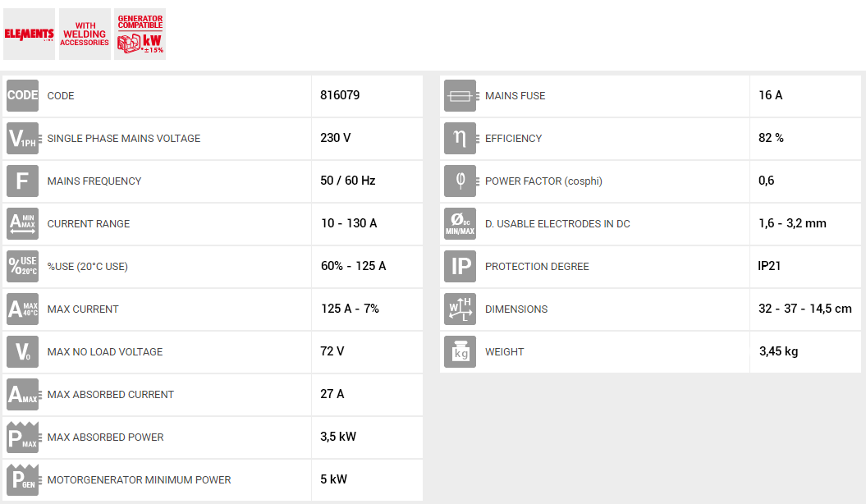This screenshot has width=866, height=504.
Task: Click the single phase mains voltage icon
Action: [22, 138]
